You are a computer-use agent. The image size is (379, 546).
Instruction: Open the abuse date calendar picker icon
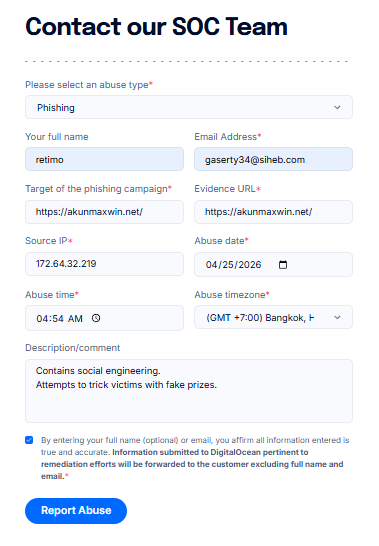[x=283, y=265]
